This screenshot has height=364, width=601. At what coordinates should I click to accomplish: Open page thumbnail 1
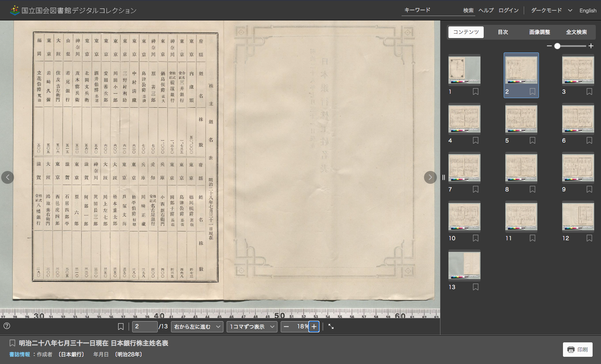pyautogui.click(x=464, y=70)
